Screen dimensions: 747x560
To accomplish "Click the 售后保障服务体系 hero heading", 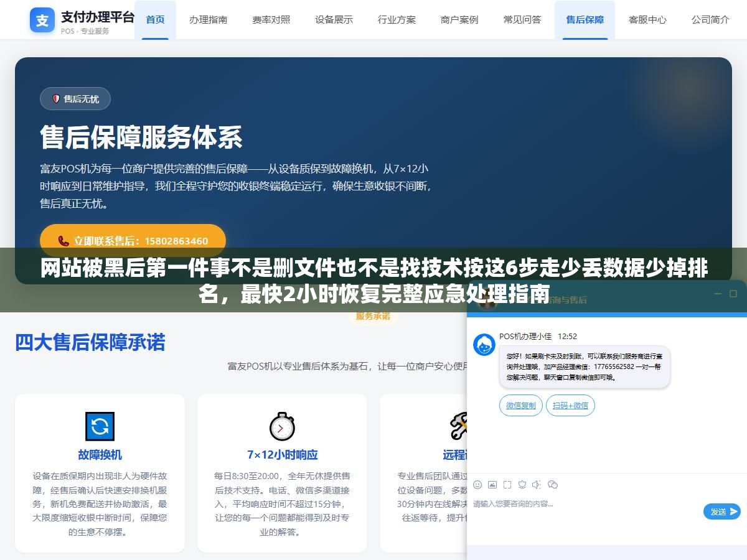I will pyautogui.click(x=141, y=138).
